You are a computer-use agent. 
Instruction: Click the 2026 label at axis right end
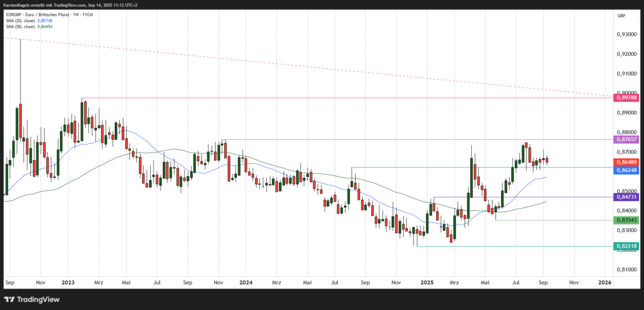605,282
